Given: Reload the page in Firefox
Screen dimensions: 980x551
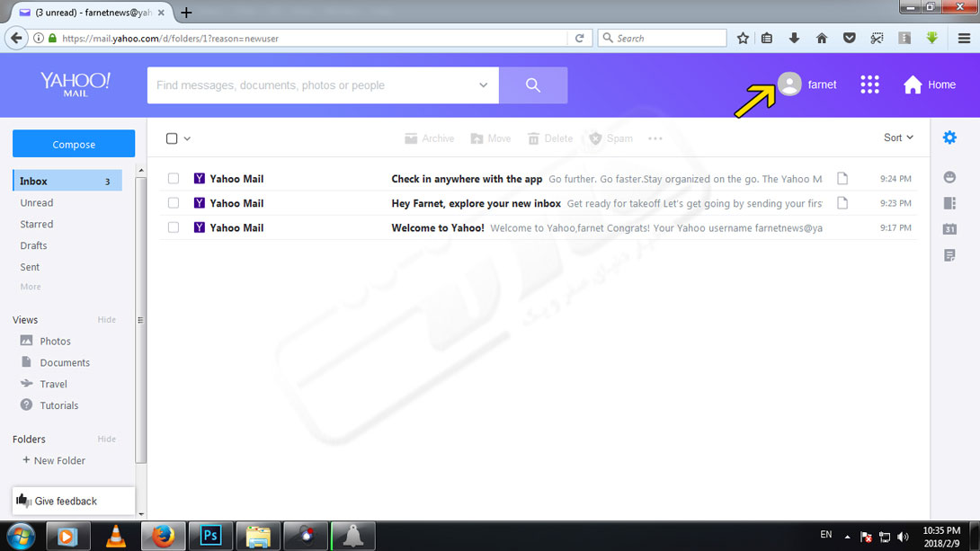Looking at the screenshot, I should (x=579, y=38).
